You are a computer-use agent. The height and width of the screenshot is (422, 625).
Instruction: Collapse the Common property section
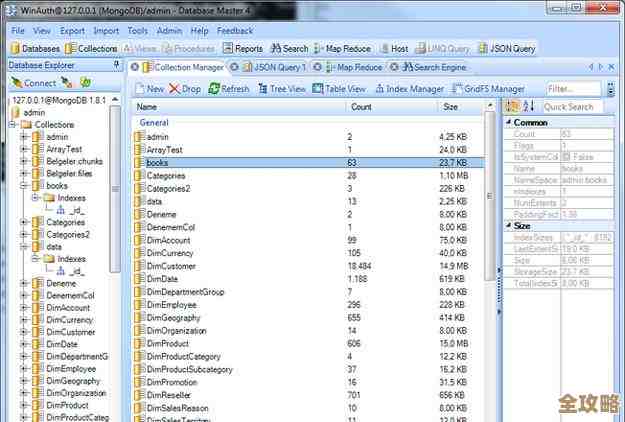pos(505,122)
